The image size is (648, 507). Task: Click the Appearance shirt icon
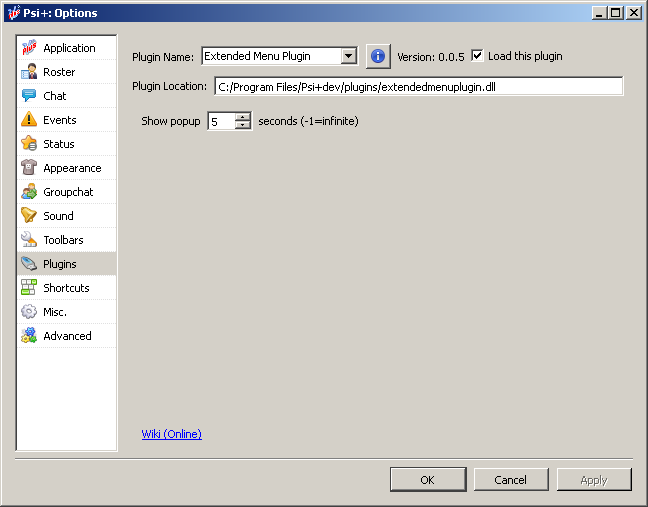coord(29,168)
